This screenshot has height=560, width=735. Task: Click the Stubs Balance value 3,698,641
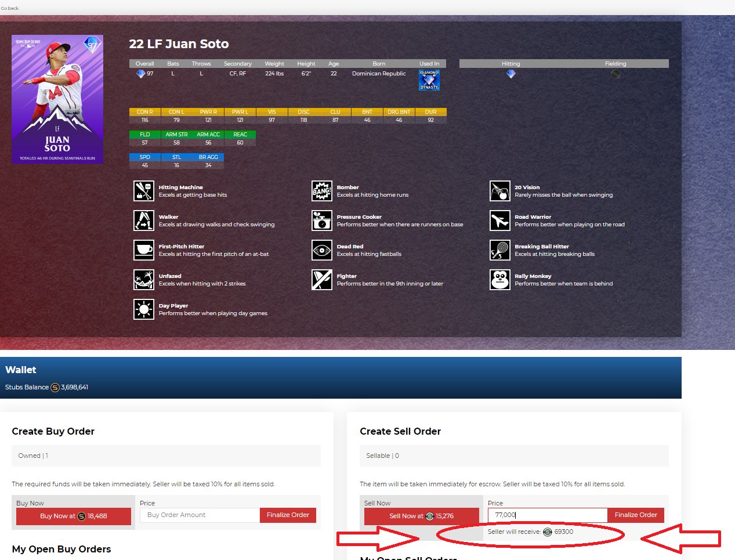tap(75, 387)
